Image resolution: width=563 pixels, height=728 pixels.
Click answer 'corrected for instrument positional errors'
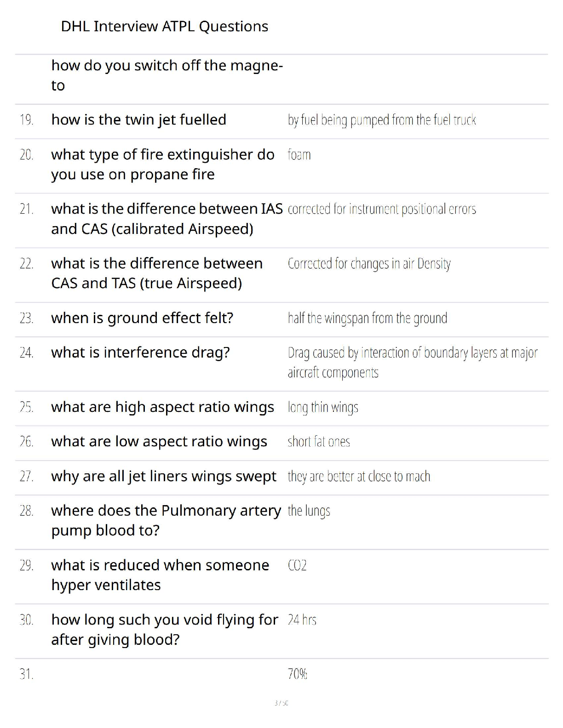(x=382, y=209)
